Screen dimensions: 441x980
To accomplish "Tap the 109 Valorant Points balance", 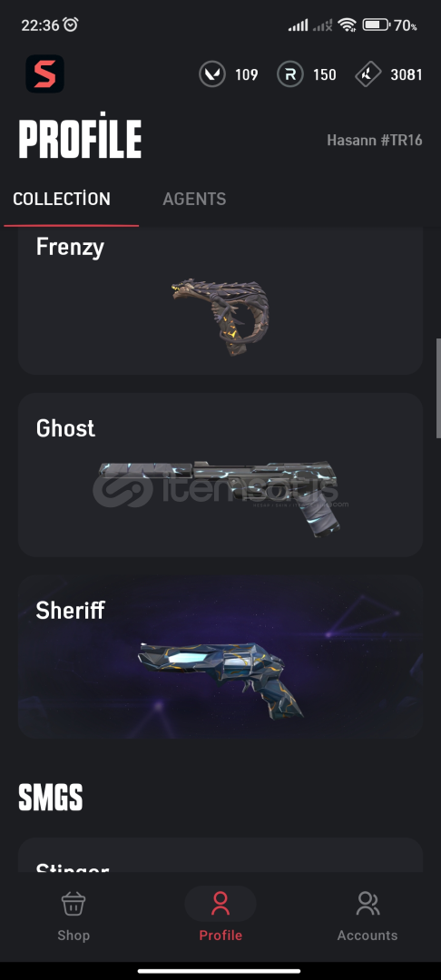I will [246, 75].
